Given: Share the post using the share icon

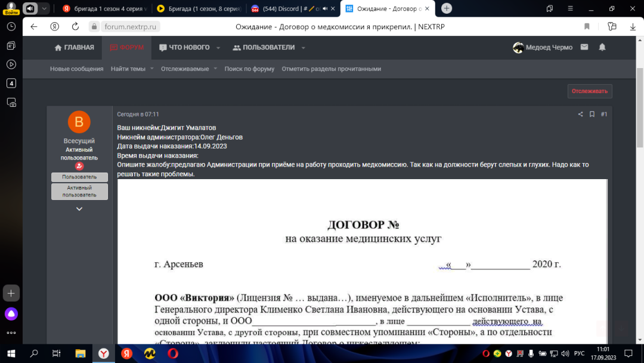Looking at the screenshot, I should click(x=580, y=113).
